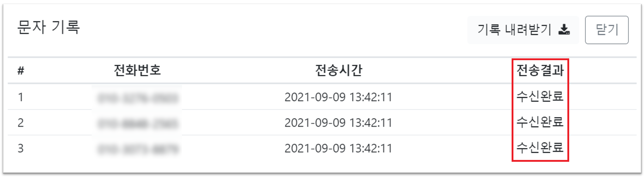Click 수신완료 result in second row
The image size is (644, 178).
540,122
